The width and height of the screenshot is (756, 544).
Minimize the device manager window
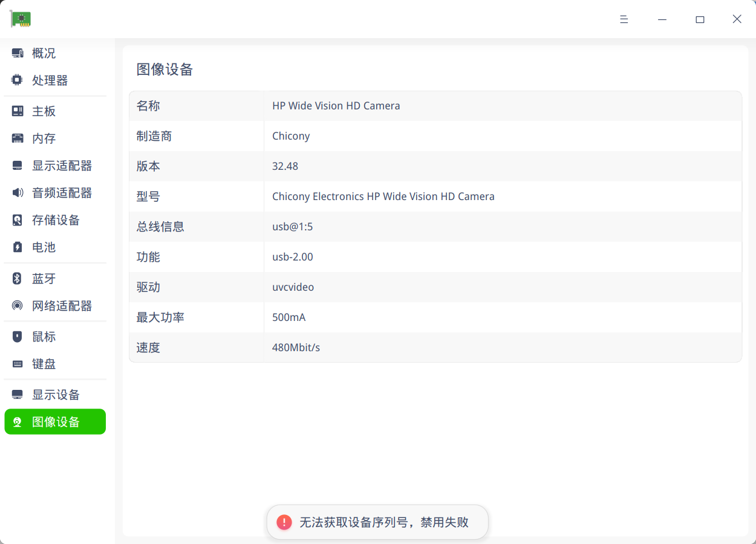click(x=662, y=19)
